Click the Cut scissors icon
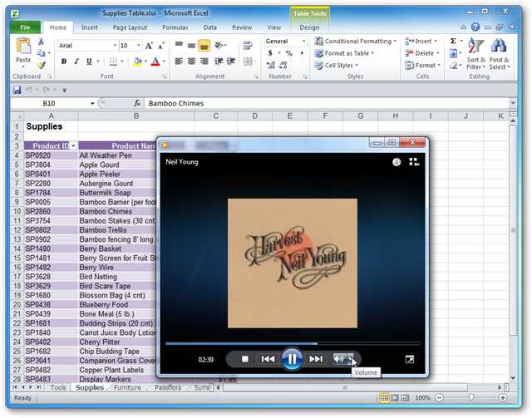The width and height of the screenshot is (532, 418). point(41,42)
